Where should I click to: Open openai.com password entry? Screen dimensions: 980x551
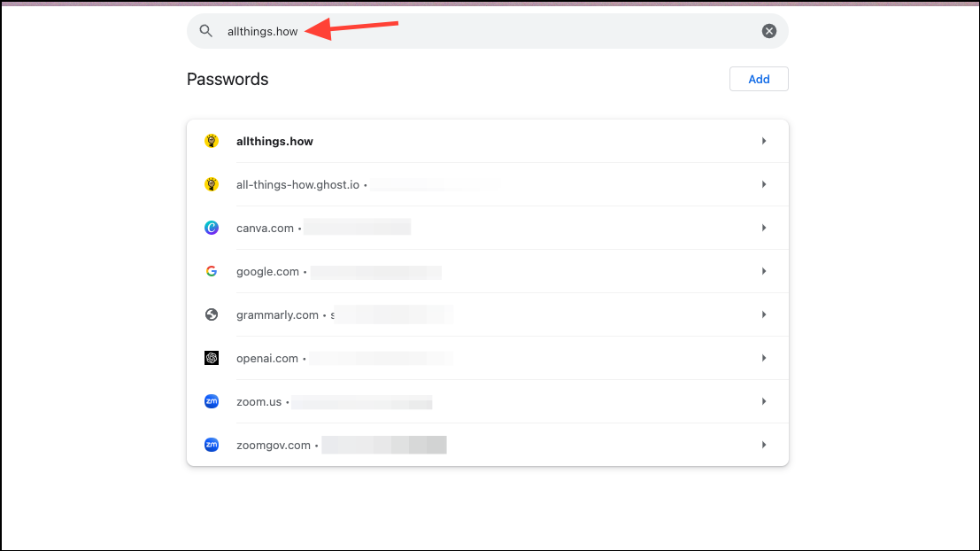tap(488, 358)
